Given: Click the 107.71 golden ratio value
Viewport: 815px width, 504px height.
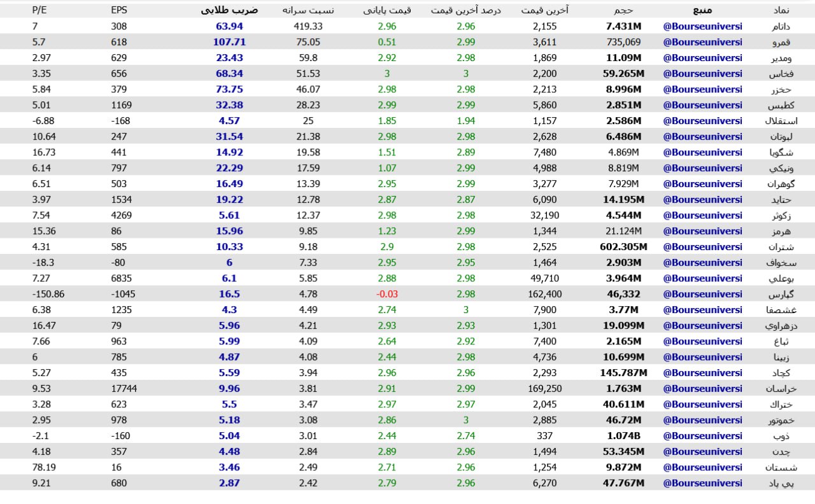Looking at the screenshot, I should click(229, 42).
